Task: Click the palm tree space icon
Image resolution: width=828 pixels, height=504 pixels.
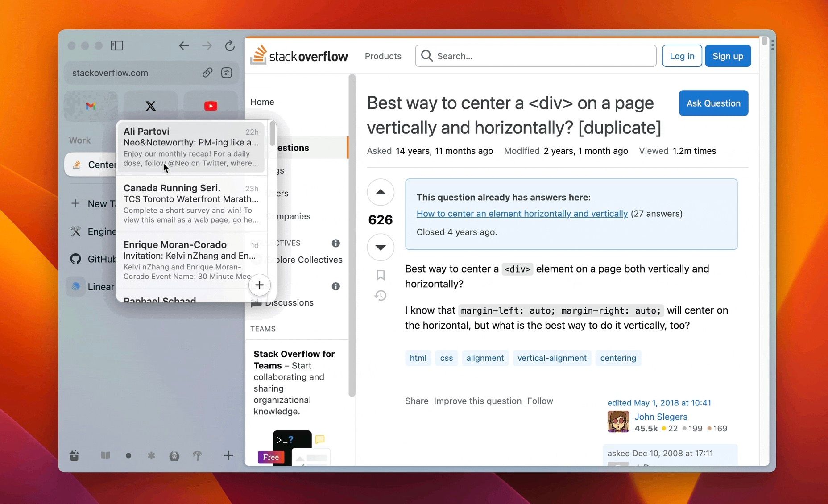Action: click(x=197, y=455)
